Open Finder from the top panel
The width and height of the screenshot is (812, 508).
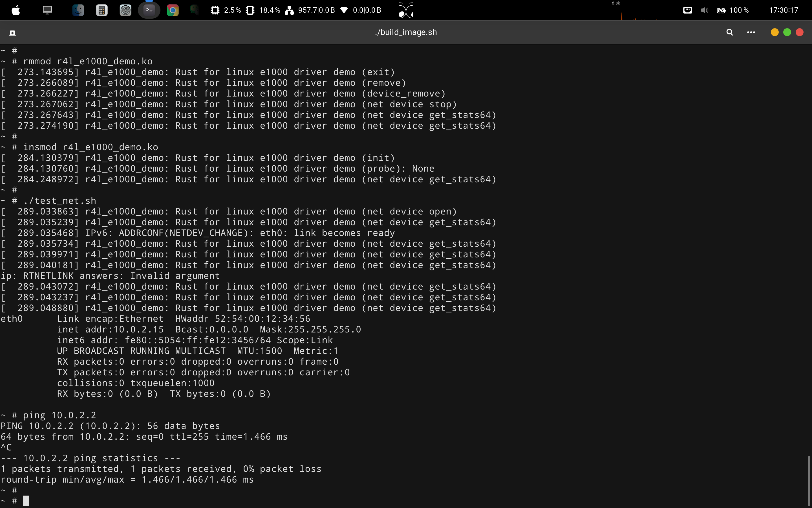click(x=78, y=10)
